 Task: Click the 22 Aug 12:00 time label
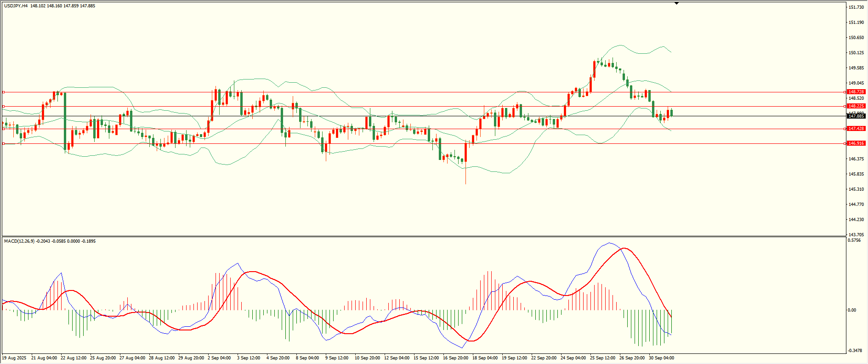point(74,358)
